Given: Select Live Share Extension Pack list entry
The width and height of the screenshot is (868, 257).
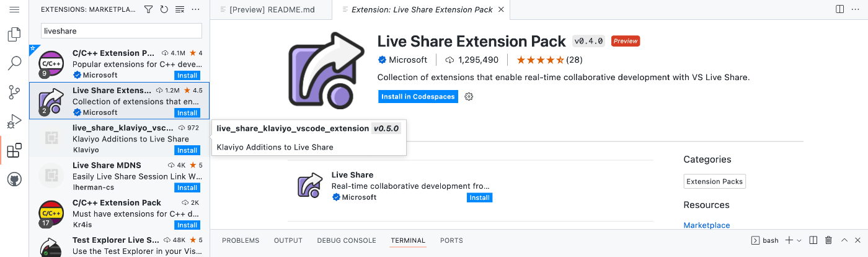Looking at the screenshot, I should tap(120, 101).
